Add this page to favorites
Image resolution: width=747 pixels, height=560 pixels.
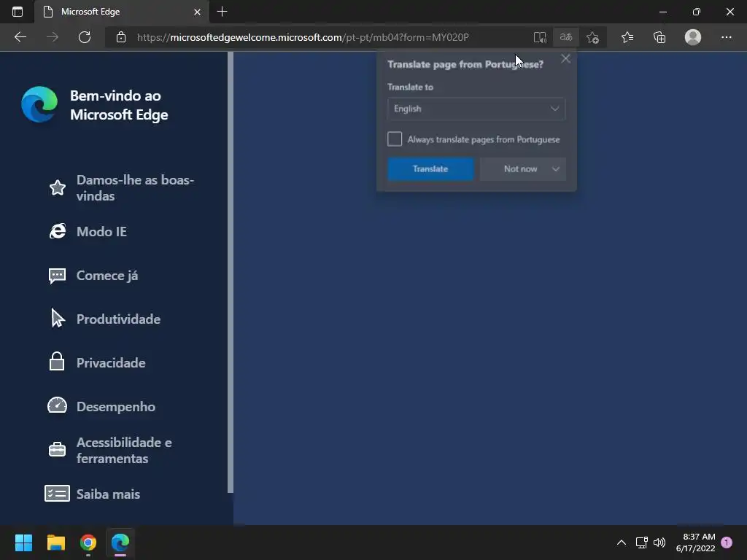[592, 37]
